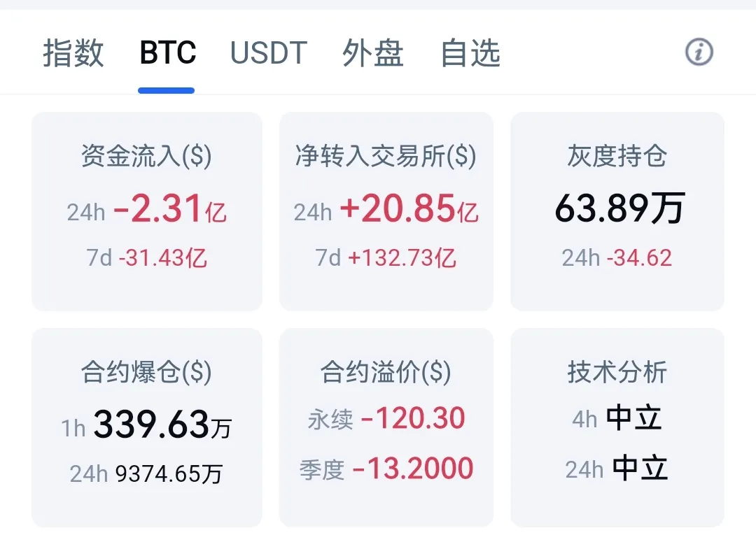Tap the 7d -31.43亿 inflow figure

146,258
